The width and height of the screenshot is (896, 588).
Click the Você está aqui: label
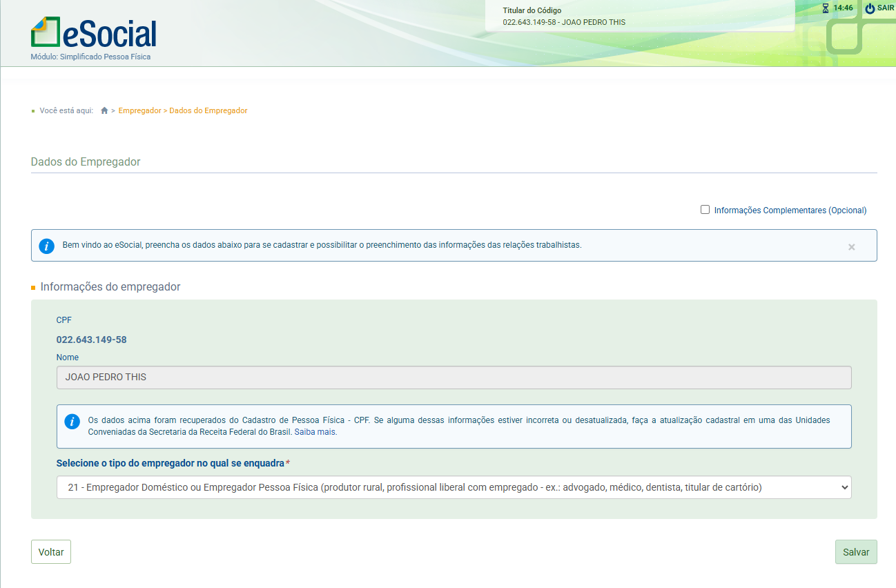66,110
